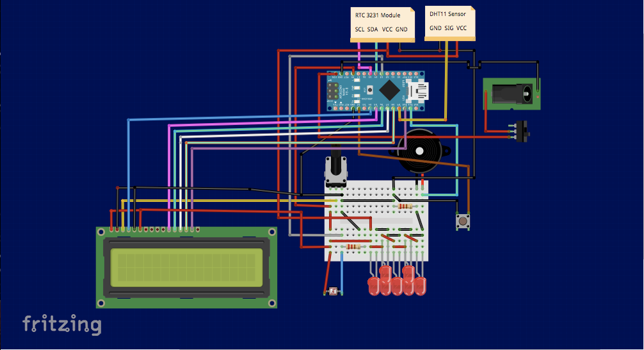
Task: Click the mini USB port on Arduino
Action: [x=417, y=91]
